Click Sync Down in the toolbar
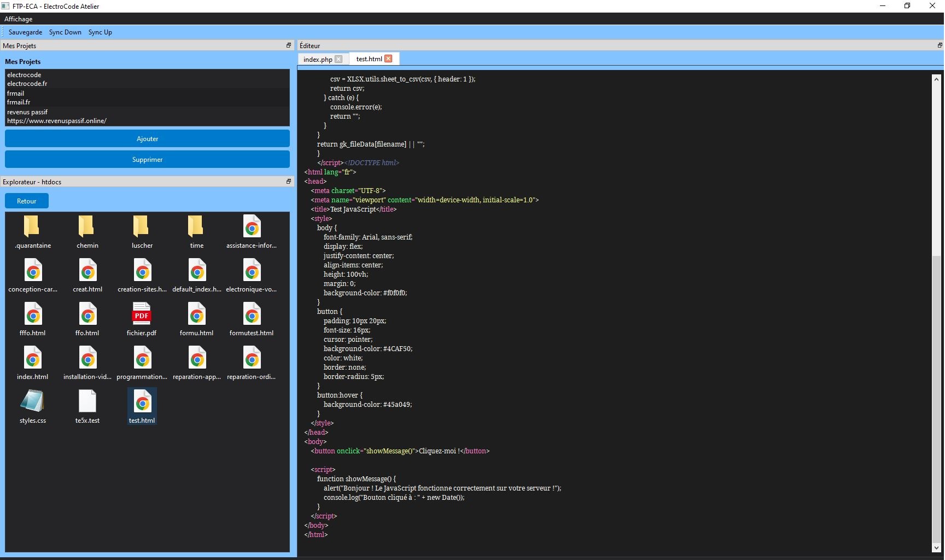The width and height of the screenshot is (945, 560). 65,32
